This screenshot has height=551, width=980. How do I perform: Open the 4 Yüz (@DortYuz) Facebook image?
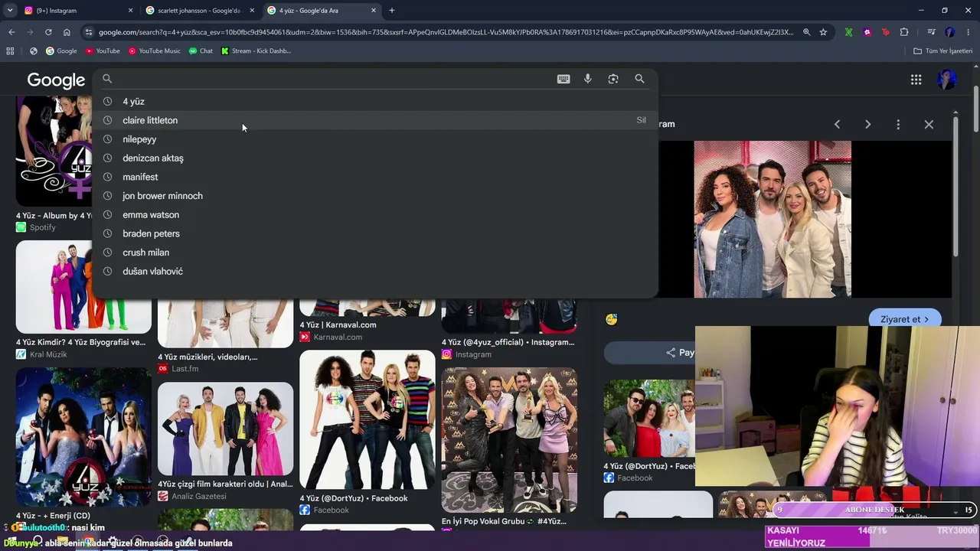pos(367,420)
